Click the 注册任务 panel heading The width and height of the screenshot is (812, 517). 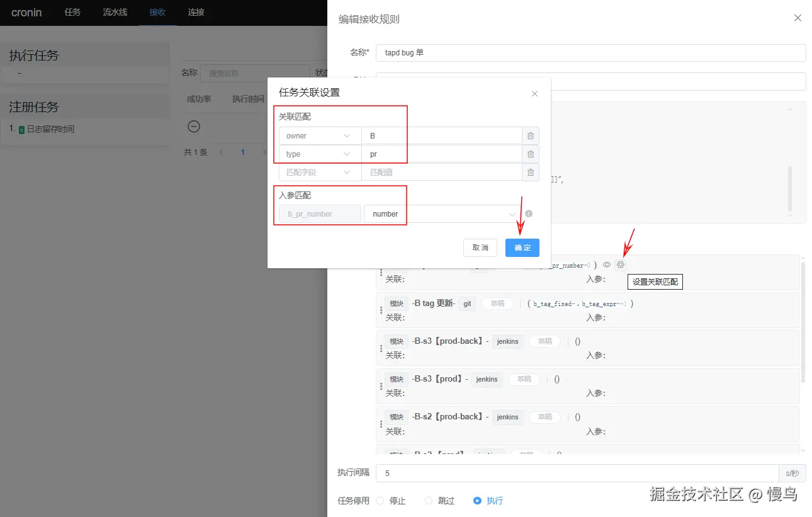pyautogui.click(x=34, y=107)
